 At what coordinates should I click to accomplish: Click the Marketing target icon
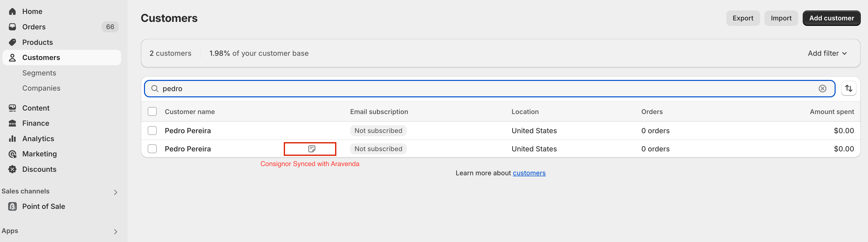coord(12,154)
